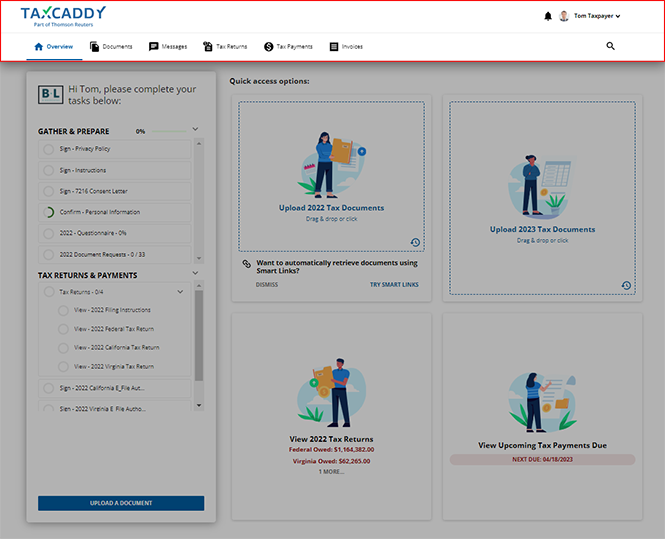
Task: Check the Sign - 7216 Consent Letter circle
Action: (x=48, y=191)
